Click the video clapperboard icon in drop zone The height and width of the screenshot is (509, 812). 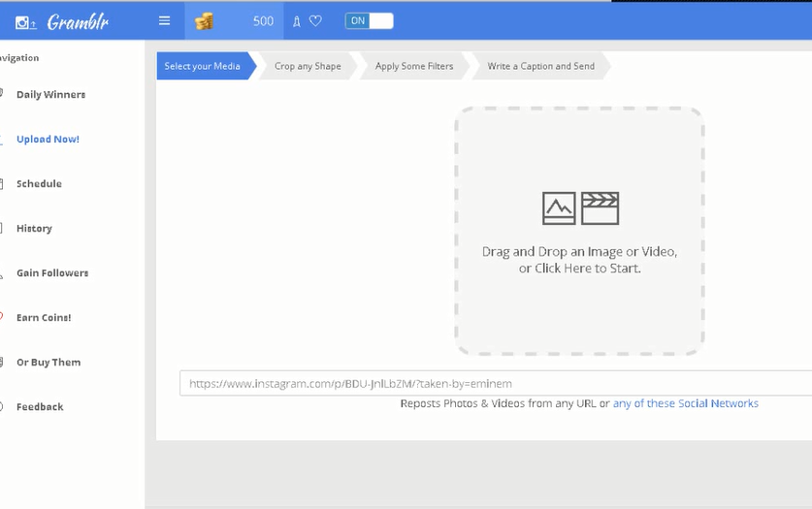(601, 208)
